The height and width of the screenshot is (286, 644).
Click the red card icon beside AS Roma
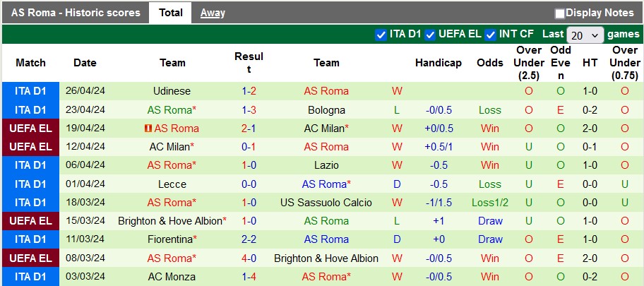[x=148, y=129]
